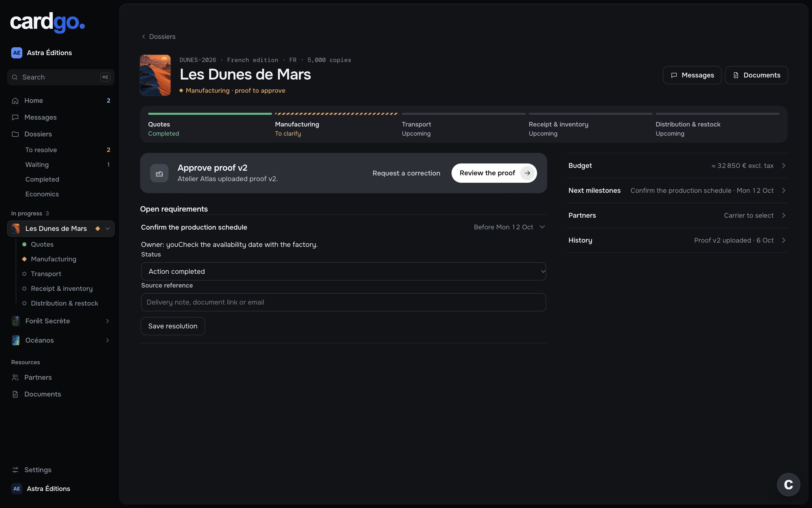Viewport: 812px width, 508px height.
Task: Select the Manufacturing stage in progress bar
Action: pyautogui.click(x=337, y=125)
